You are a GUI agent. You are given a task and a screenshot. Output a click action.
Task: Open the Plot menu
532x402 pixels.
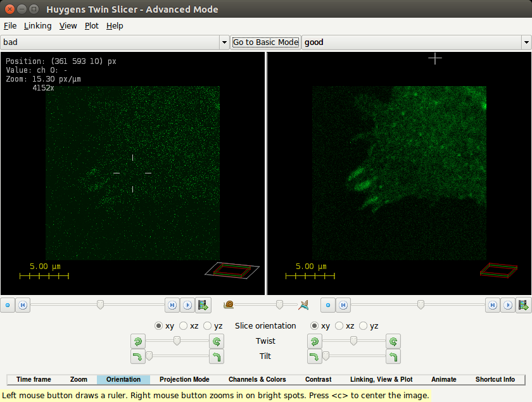pos(92,26)
